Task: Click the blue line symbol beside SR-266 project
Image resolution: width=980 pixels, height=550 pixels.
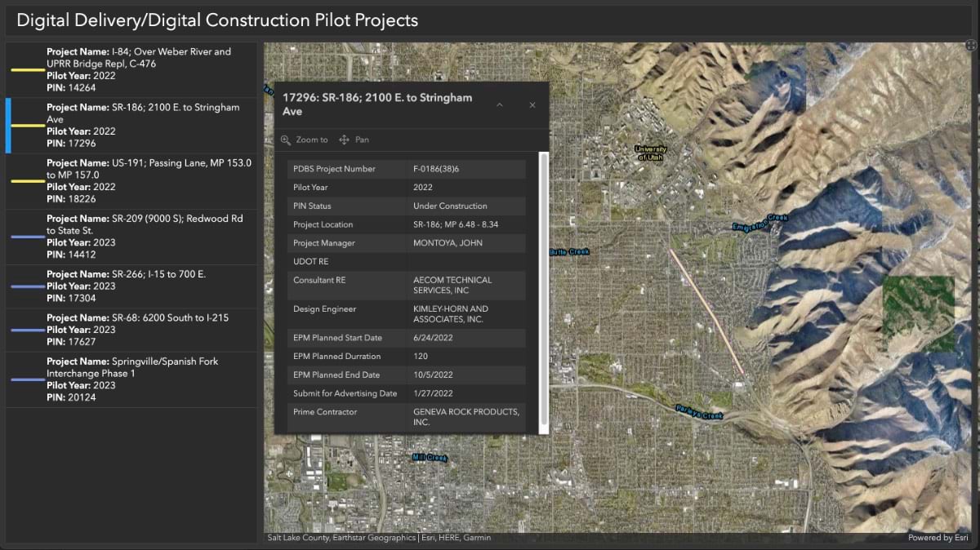Action: coord(27,286)
